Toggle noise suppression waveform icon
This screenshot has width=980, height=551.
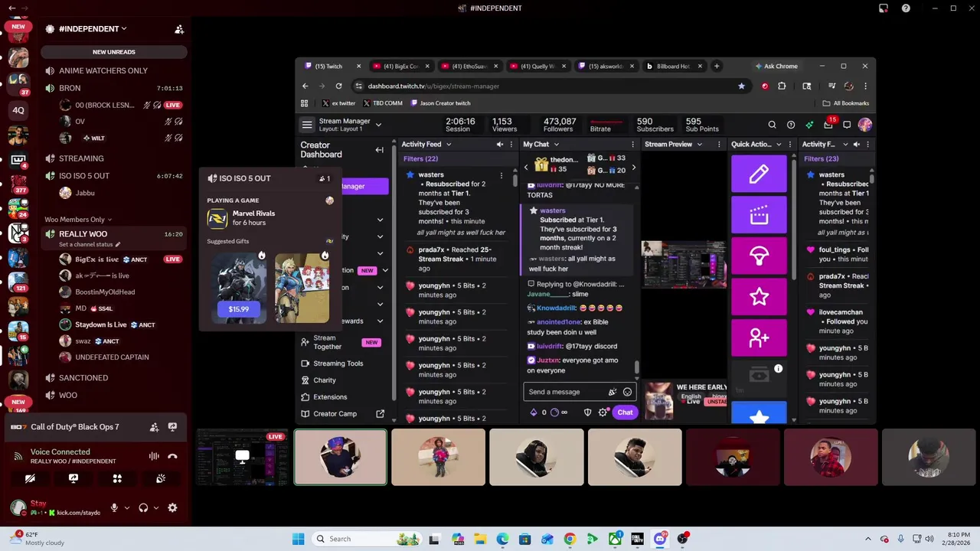pos(154,456)
